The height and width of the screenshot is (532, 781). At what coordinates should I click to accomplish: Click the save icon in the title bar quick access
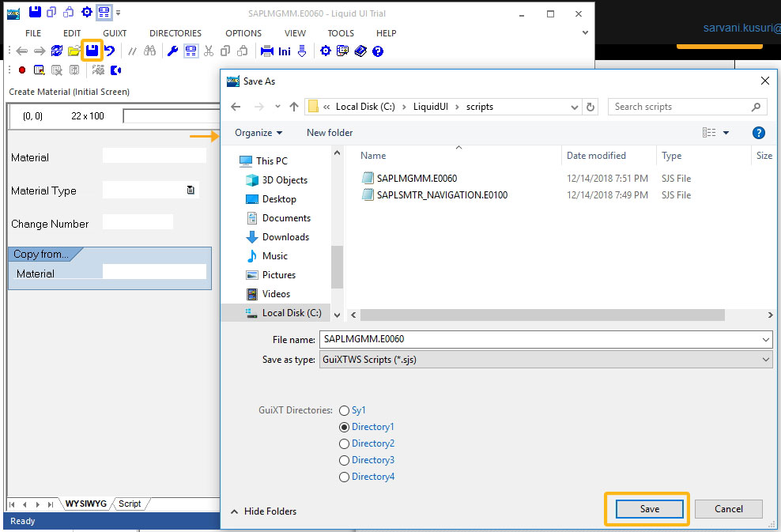[34, 12]
